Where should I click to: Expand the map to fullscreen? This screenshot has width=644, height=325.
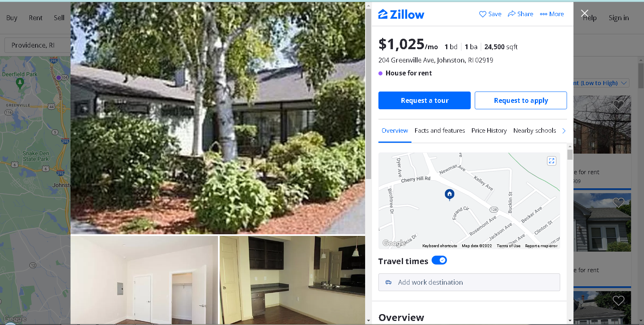click(x=551, y=161)
